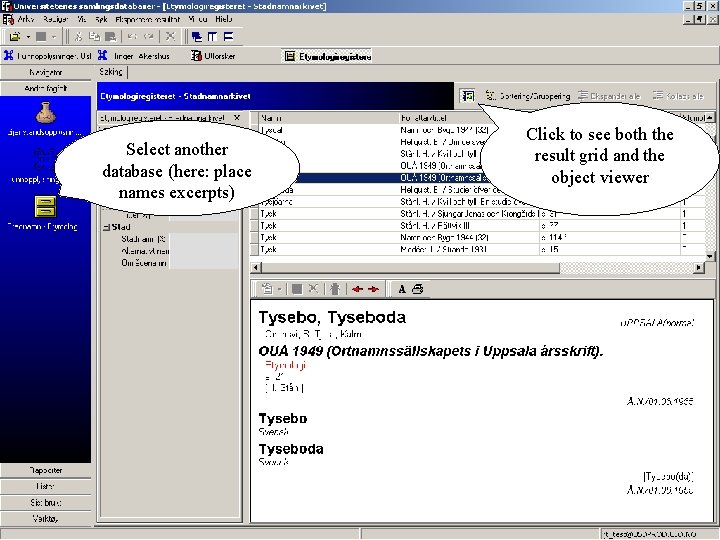Click the result grid scroll up arrow
Image resolution: width=720 pixels, height=540 pixels.
[710, 118]
